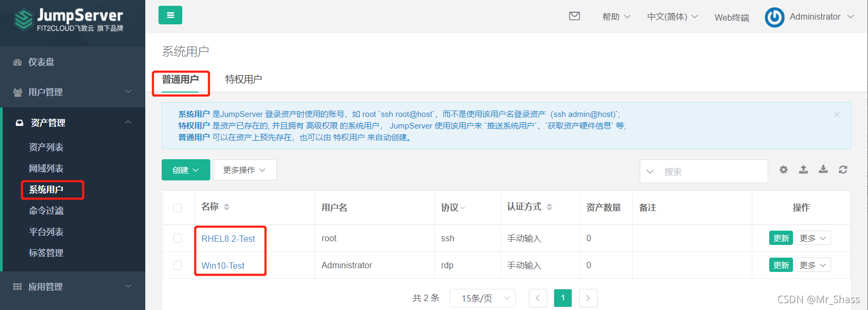The width and height of the screenshot is (868, 310).
Task: Click the 共 2 条 total count text
Action: click(x=426, y=298)
